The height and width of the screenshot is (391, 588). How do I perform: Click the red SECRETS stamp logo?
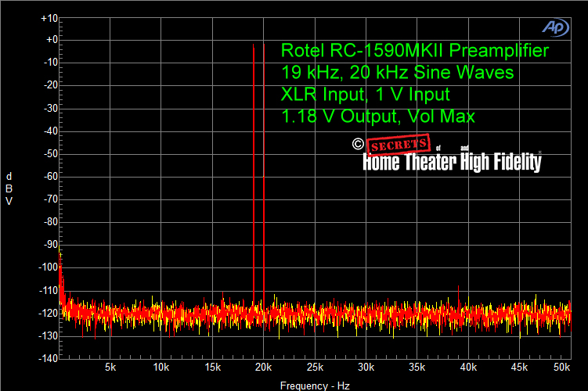click(399, 145)
